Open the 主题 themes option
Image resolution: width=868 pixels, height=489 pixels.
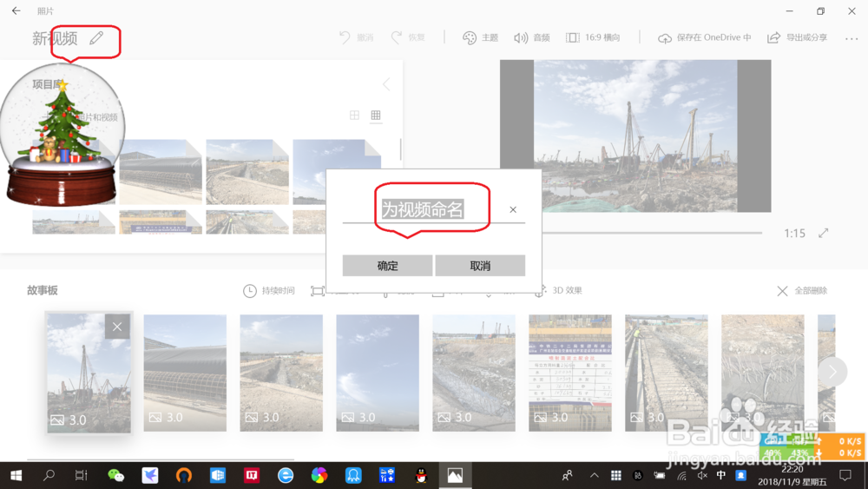pyautogui.click(x=481, y=37)
